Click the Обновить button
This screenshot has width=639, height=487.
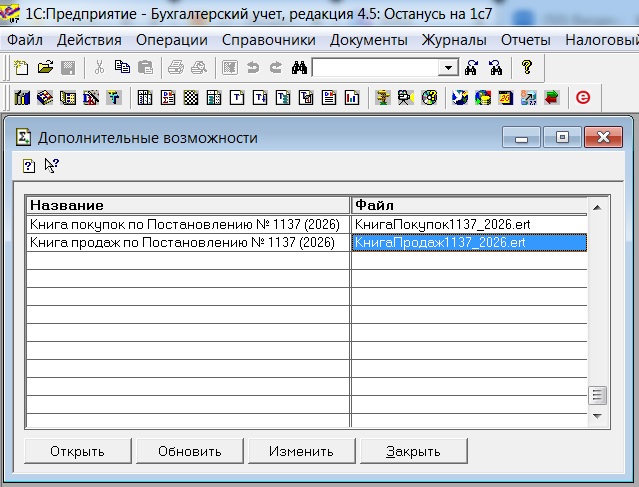click(x=189, y=451)
